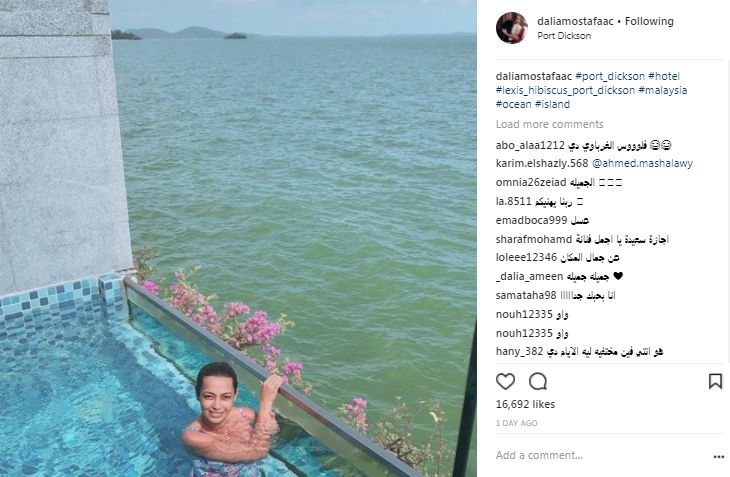This screenshot has height=477, width=730.
Task: Open the #ocean hashtag
Action: [514, 104]
